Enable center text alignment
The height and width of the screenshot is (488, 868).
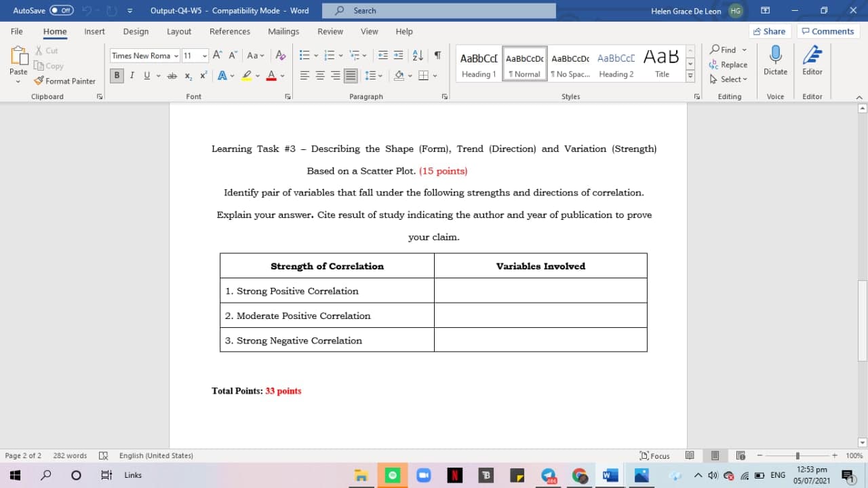coord(319,75)
